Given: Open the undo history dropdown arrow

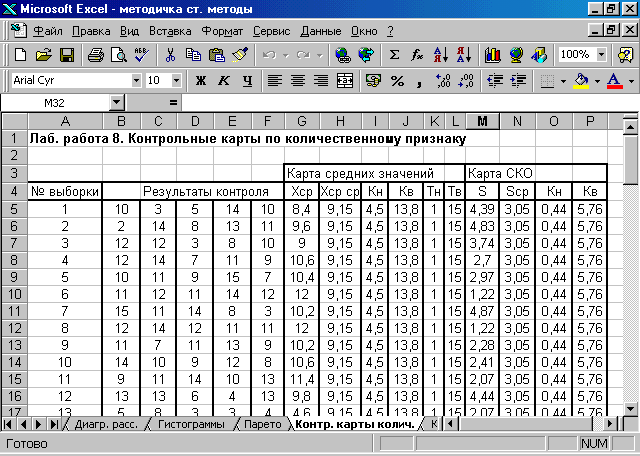Looking at the screenshot, I should pos(286,55).
